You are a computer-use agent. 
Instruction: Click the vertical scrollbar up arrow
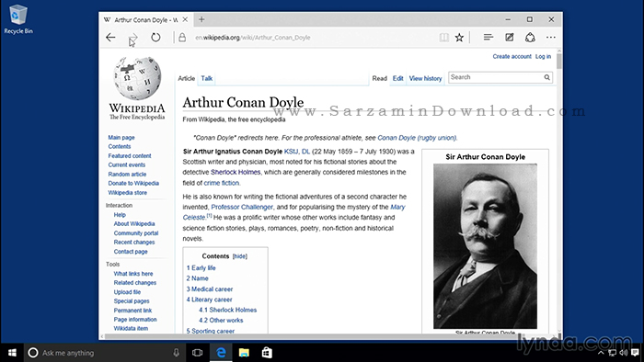tap(559, 50)
